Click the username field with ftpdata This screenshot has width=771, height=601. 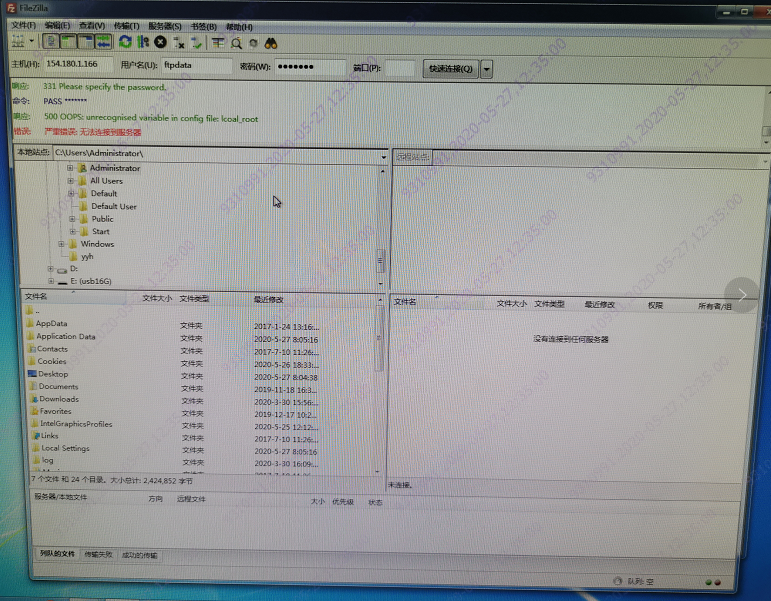(197, 65)
